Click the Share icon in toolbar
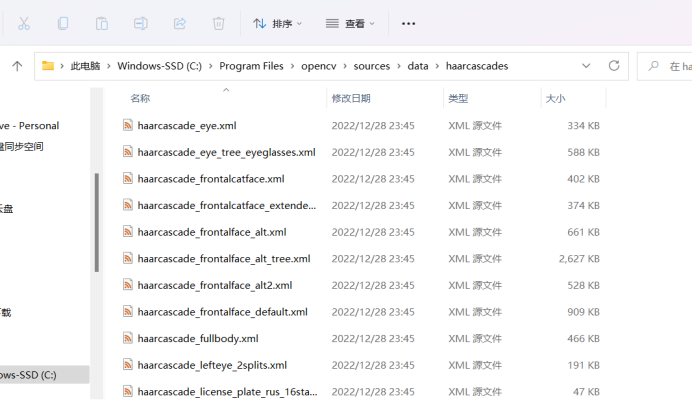 click(x=180, y=23)
